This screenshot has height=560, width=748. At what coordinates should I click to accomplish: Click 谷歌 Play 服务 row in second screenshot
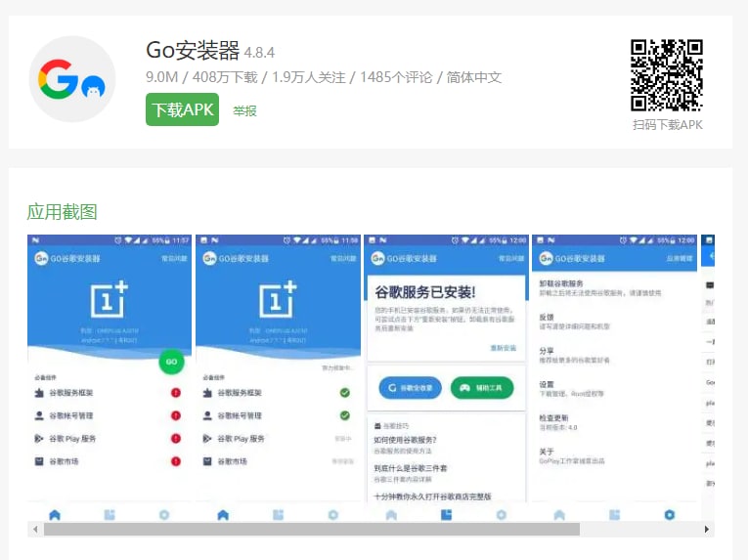[278, 439]
